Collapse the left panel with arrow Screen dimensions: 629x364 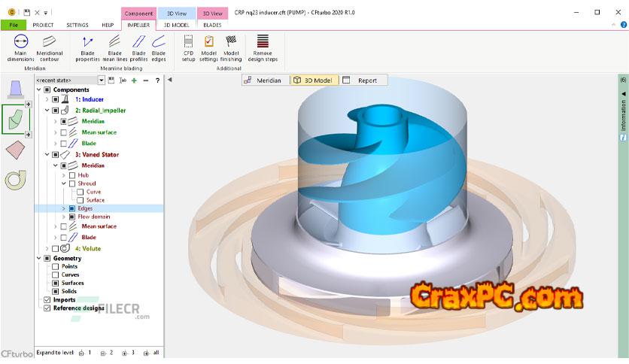tap(169, 80)
